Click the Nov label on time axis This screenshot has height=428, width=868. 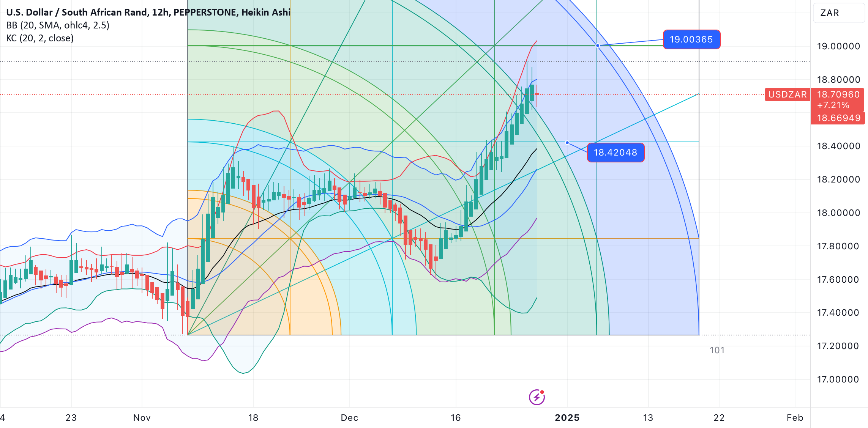[x=142, y=418]
